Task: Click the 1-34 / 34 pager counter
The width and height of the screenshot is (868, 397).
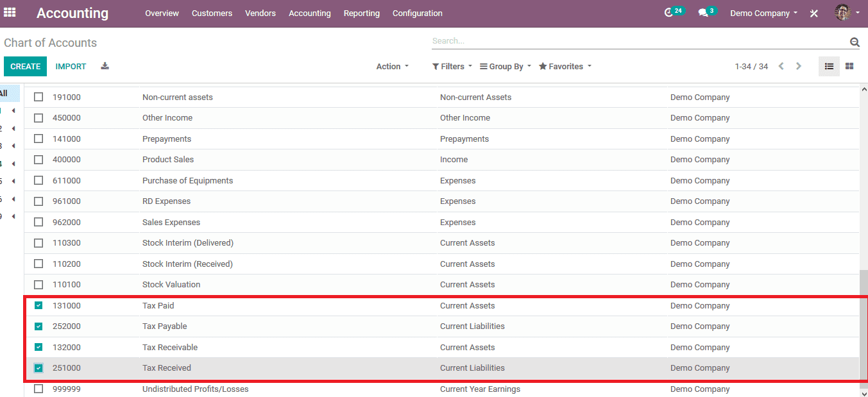Action: click(751, 67)
